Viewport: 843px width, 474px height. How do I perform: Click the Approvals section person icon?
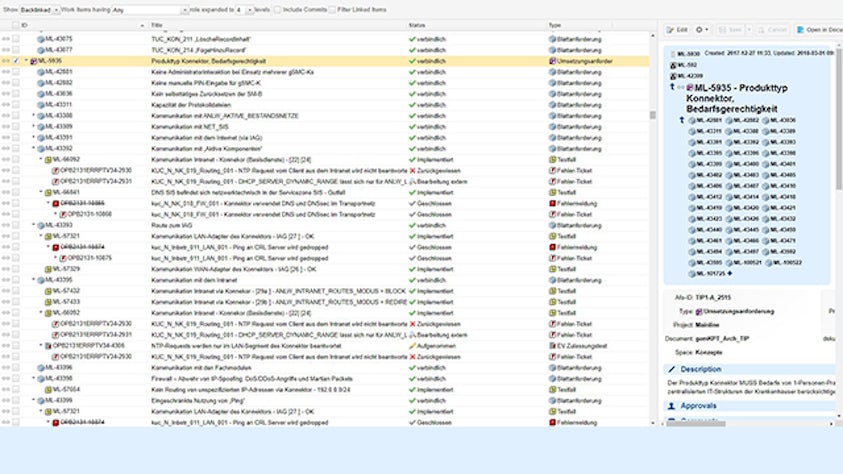pos(671,406)
